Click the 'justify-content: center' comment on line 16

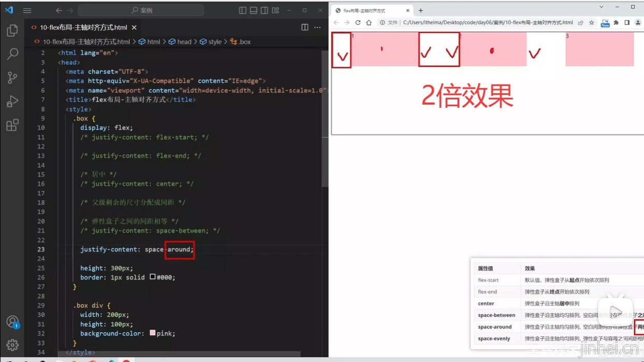pyautogui.click(x=137, y=183)
